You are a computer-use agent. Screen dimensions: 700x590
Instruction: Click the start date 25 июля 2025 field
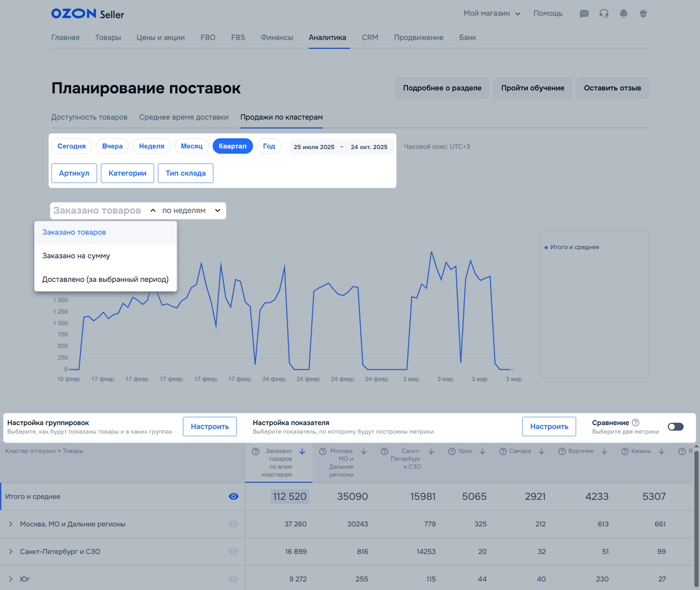click(x=314, y=147)
